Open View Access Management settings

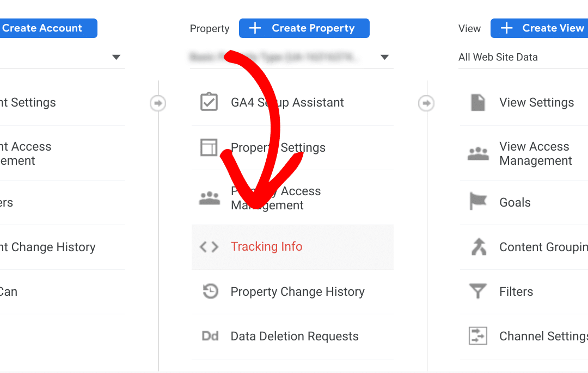click(535, 154)
